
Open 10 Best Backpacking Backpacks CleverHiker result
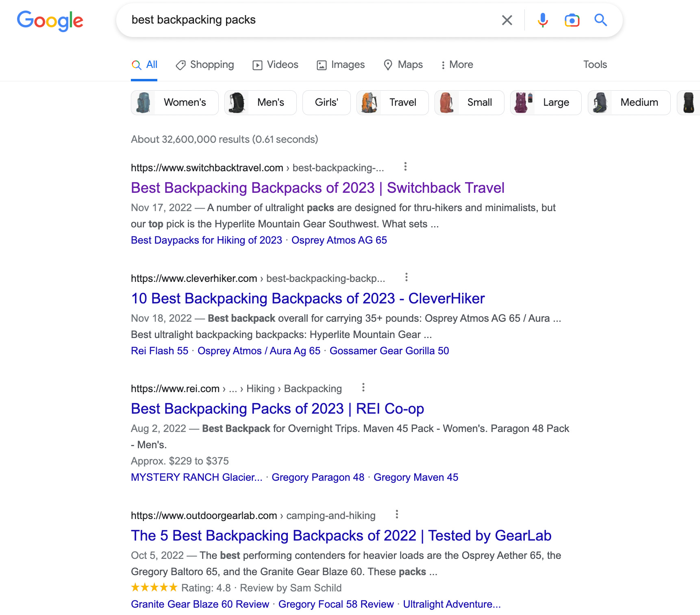click(308, 299)
